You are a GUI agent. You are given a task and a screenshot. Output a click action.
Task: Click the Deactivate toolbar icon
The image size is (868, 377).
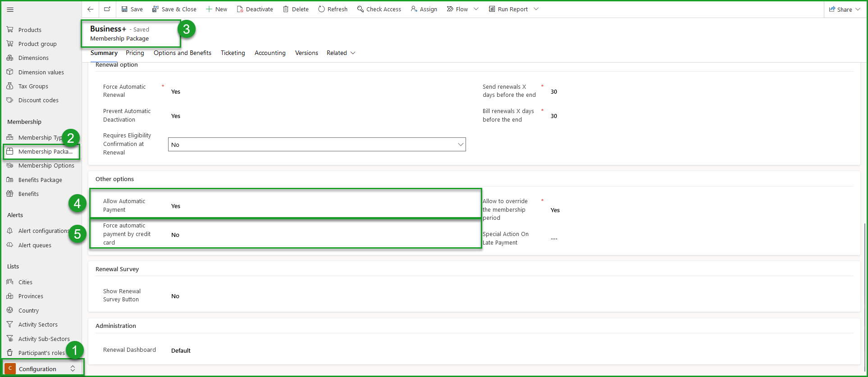[240, 9]
